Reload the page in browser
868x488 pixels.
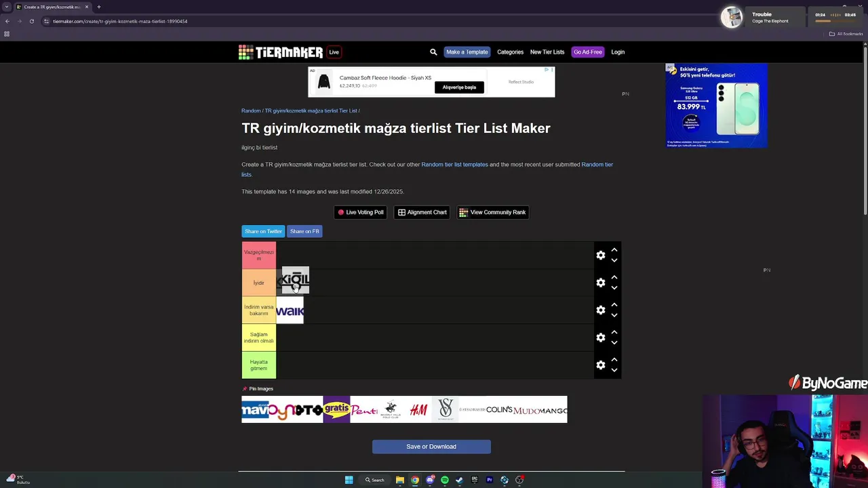click(31, 21)
